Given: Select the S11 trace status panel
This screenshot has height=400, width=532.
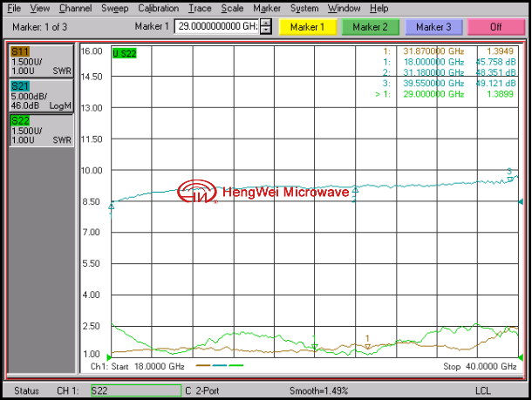Looking at the screenshot, I should coord(40,61).
